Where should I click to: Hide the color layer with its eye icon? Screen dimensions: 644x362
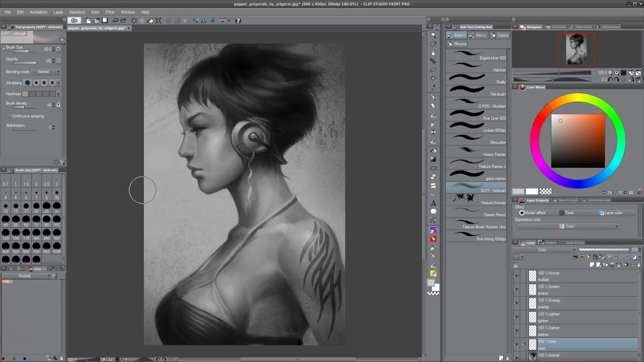click(516, 344)
